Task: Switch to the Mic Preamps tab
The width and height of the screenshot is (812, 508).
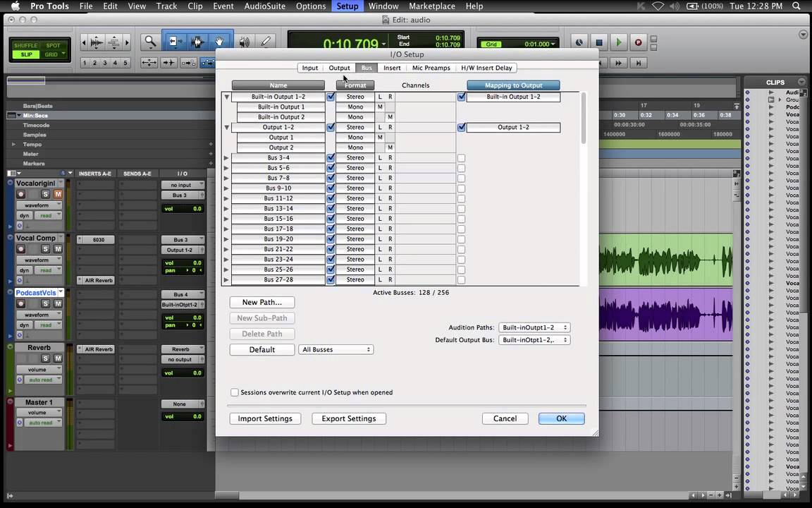Action: [431, 68]
